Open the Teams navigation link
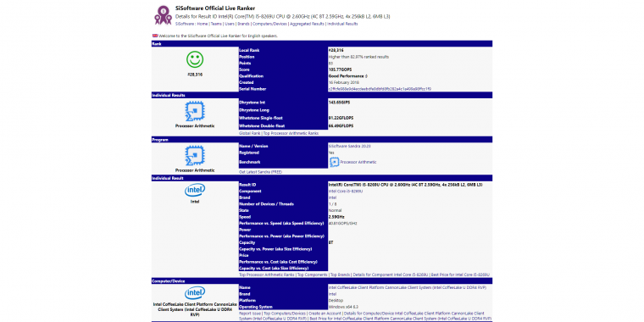 click(216, 24)
